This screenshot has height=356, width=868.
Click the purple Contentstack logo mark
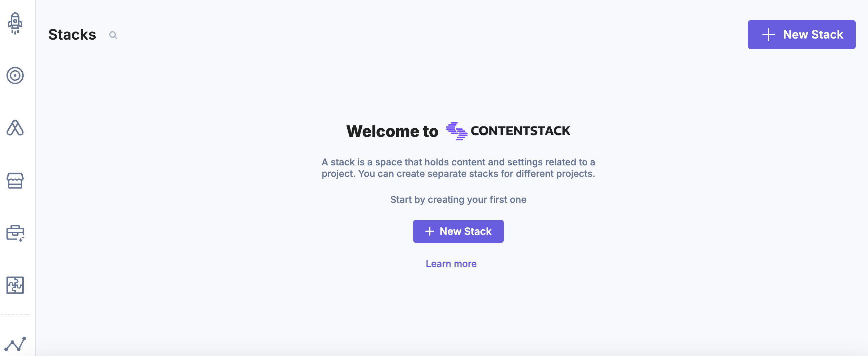pyautogui.click(x=456, y=131)
